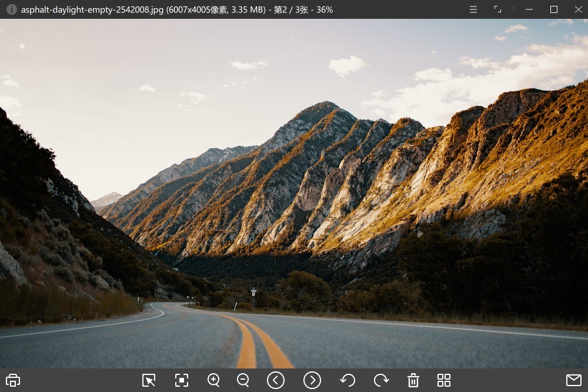Rotate the image clockwise

pyautogui.click(x=381, y=380)
